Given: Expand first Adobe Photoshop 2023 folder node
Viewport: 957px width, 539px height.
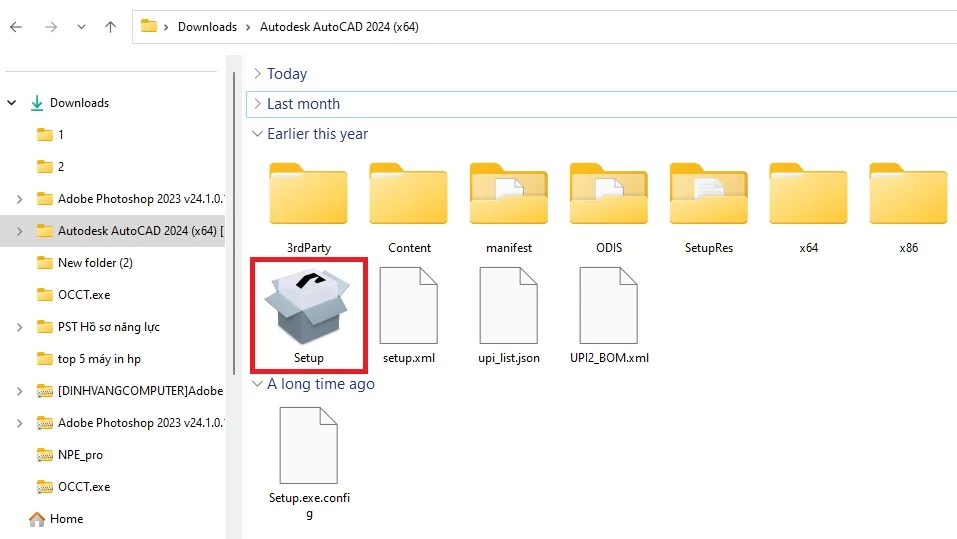Looking at the screenshot, I should [20, 199].
